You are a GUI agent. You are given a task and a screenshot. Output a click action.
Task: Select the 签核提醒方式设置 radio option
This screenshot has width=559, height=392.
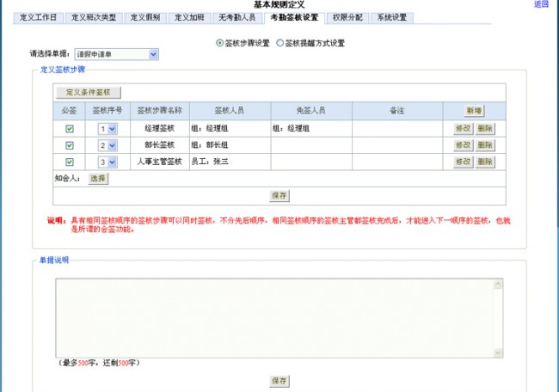(279, 42)
